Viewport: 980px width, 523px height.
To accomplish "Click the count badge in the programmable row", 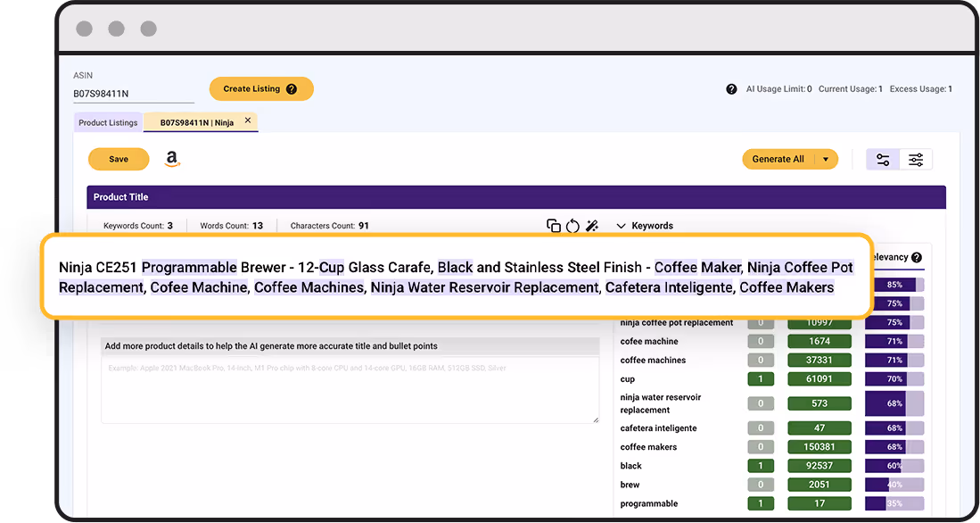I will 761,503.
